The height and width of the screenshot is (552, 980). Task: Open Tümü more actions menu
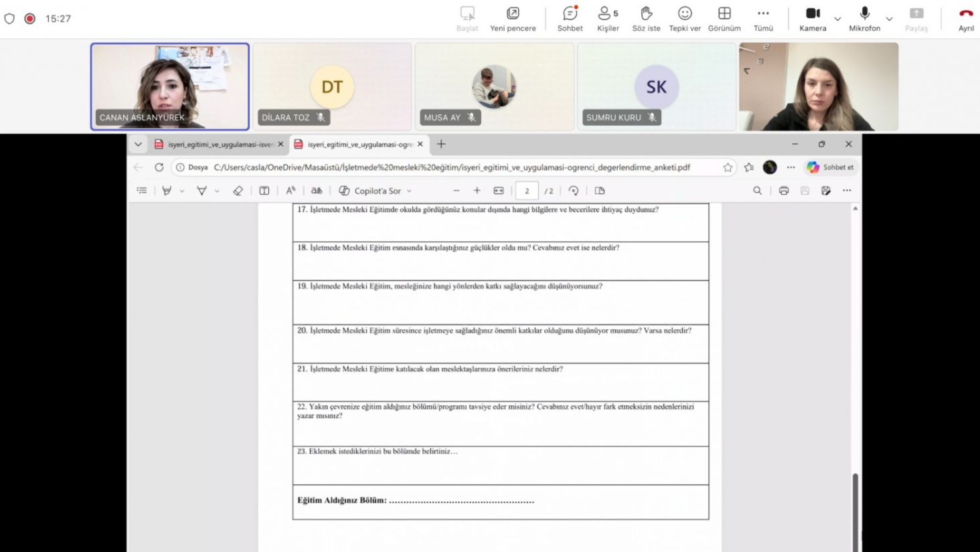(x=763, y=19)
